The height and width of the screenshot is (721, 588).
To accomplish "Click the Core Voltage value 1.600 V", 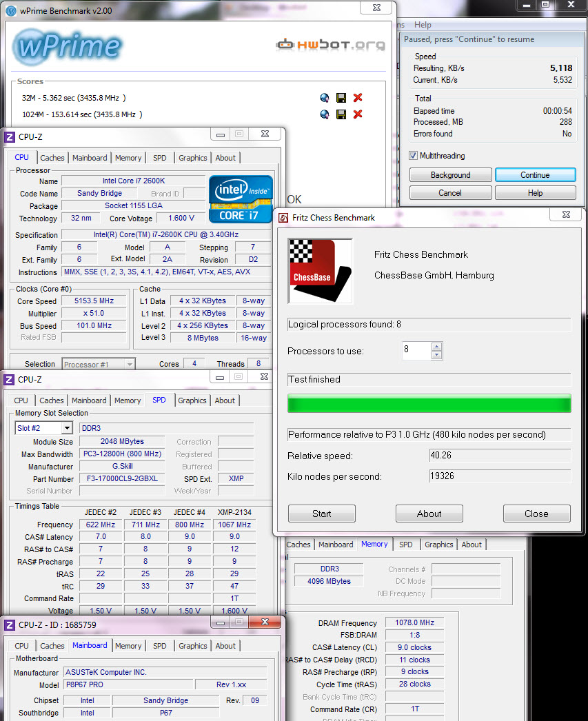I will (181, 218).
